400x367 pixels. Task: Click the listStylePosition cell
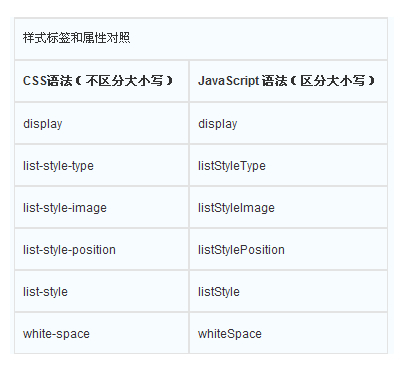click(288, 250)
